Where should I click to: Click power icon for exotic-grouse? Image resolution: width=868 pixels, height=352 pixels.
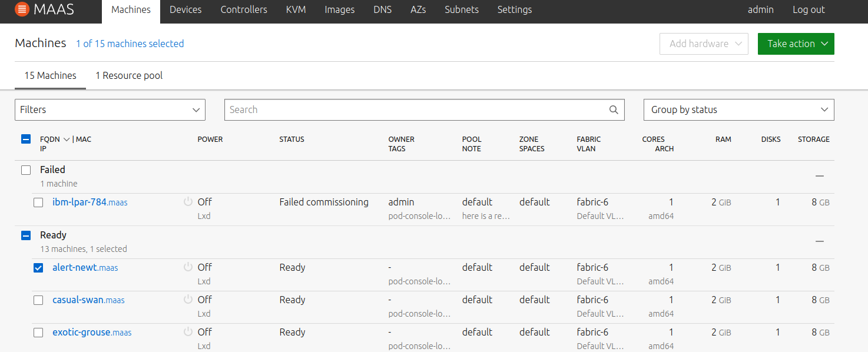188,332
